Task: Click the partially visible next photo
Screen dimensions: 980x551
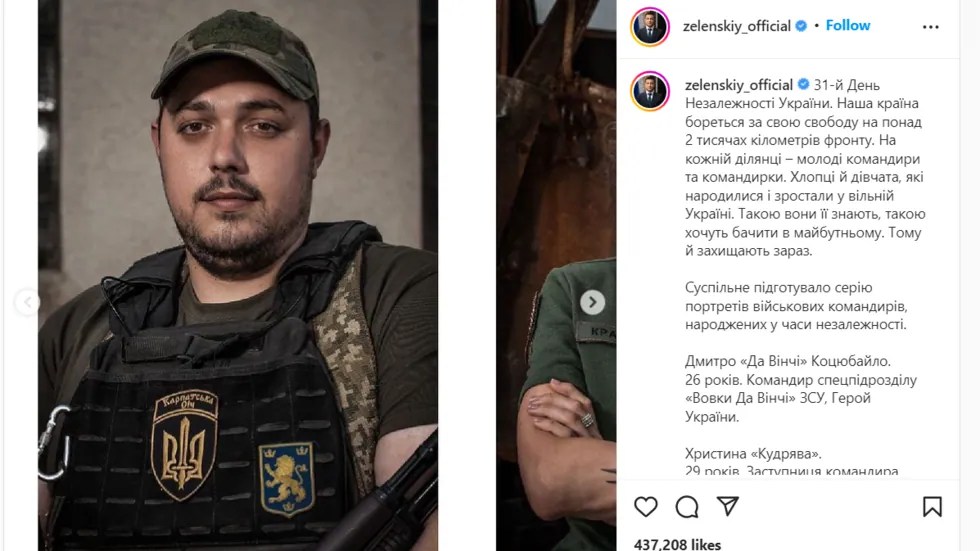Action: 556,276
